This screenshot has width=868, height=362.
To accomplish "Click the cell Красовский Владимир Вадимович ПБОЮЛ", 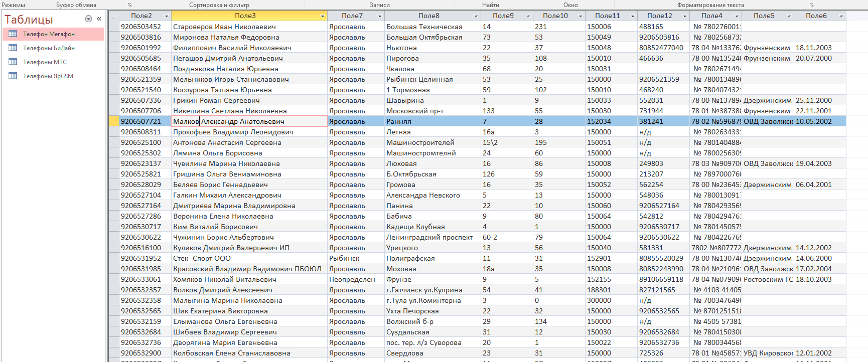I will [x=249, y=269].
